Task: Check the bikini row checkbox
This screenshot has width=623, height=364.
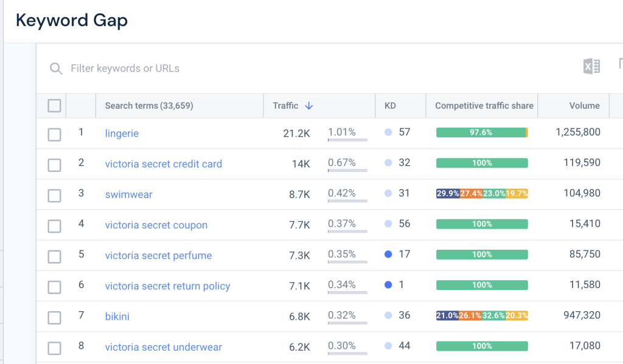Action: click(54, 318)
